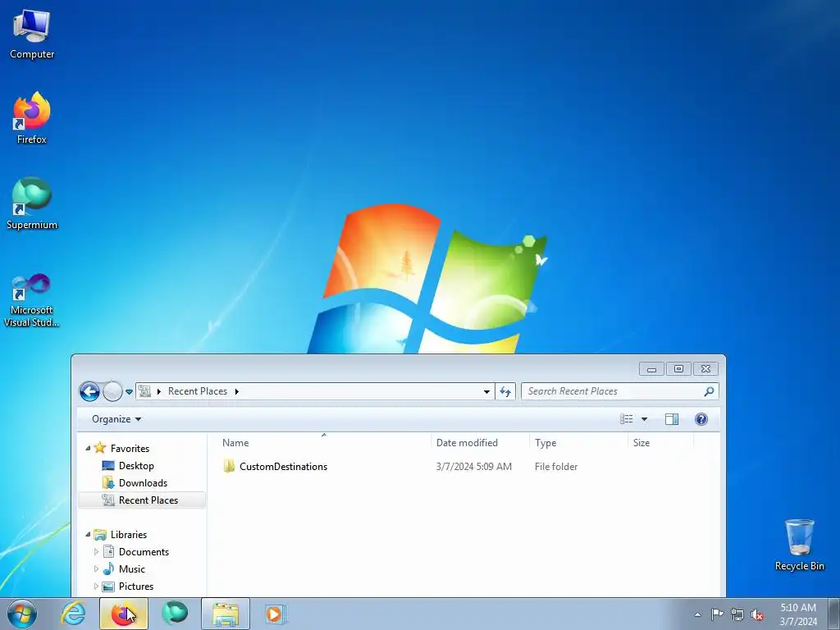The height and width of the screenshot is (630, 840).
Task: Open the Documents library
Action: pyautogui.click(x=144, y=552)
